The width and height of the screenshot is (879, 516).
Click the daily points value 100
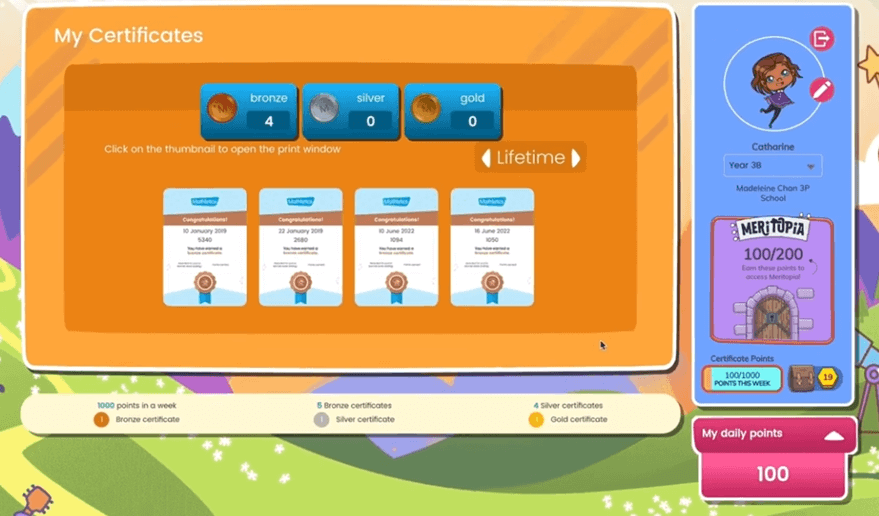(x=772, y=474)
